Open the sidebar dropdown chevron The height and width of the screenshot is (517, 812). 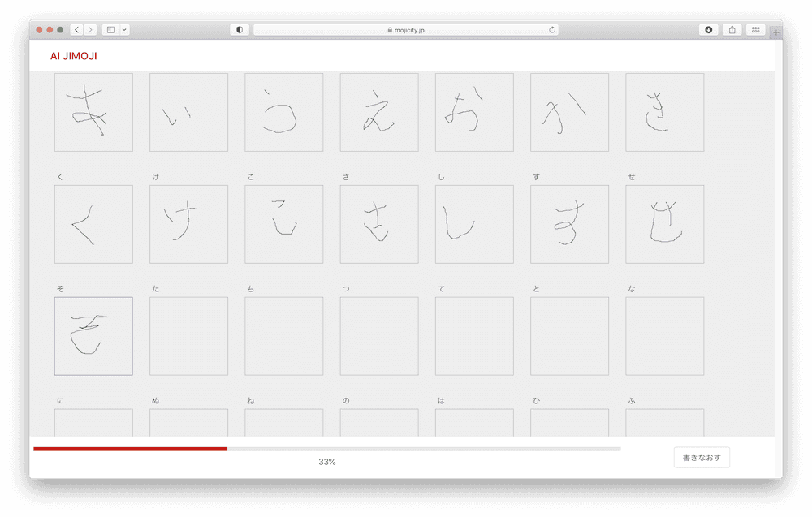click(124, 30)
